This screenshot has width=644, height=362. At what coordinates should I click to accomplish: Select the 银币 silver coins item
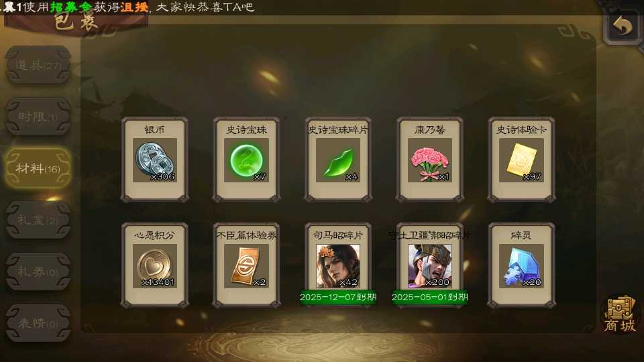point(155,160)
